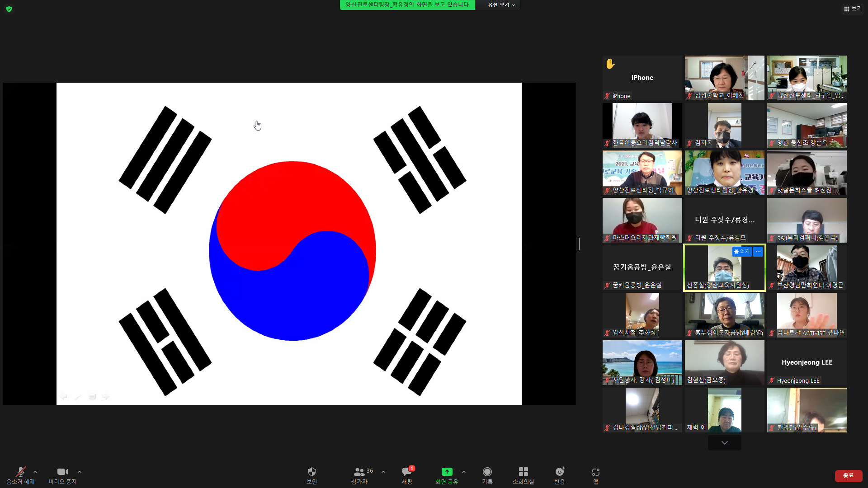Select 흙투성이도자공방(배경열) video tile
This screenshot has width=868, height=488.
724,315
